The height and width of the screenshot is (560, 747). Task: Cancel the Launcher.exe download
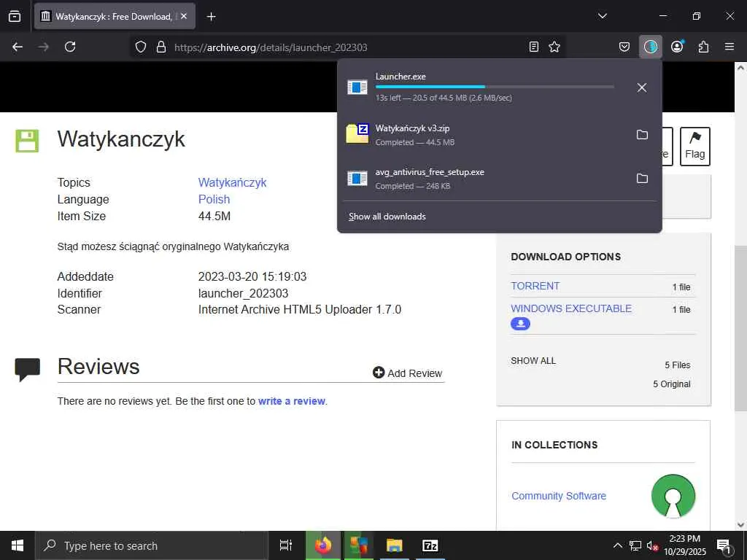click(x=642, y=87)
